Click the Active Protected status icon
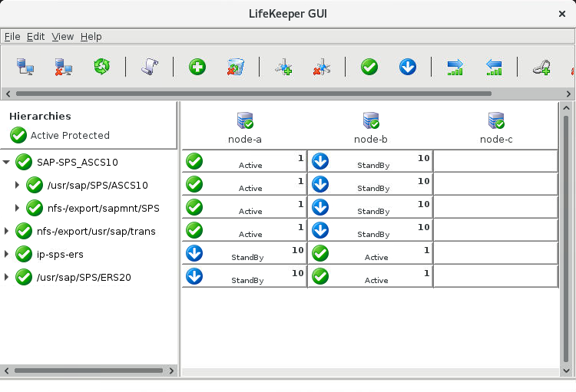Screen dimensions: 576x392 point(18,135)
